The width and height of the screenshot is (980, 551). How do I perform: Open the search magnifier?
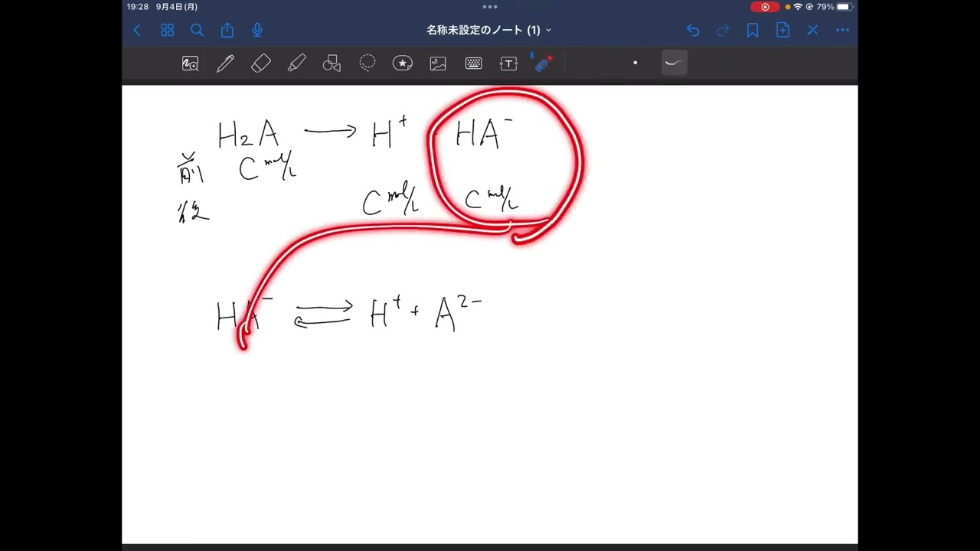[197, 31]
